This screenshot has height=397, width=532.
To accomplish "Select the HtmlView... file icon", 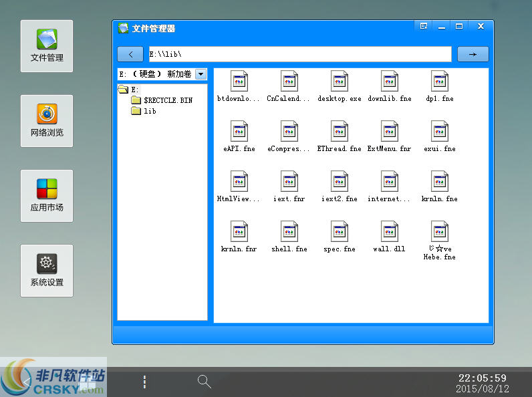I will pyautogui.click(x=239, y=182).
